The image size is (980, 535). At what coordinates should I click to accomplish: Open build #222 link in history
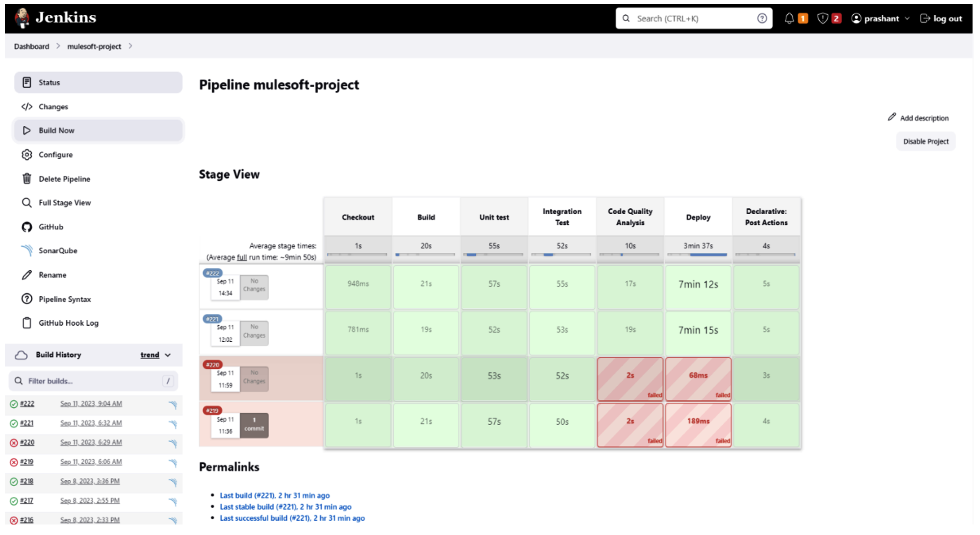point(27,404)
